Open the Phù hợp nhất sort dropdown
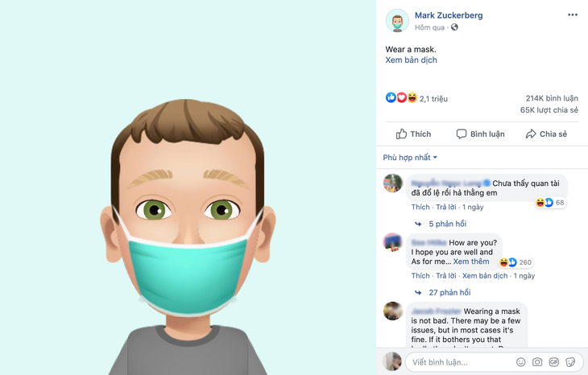Screen dimensions: 588x375 410,158
